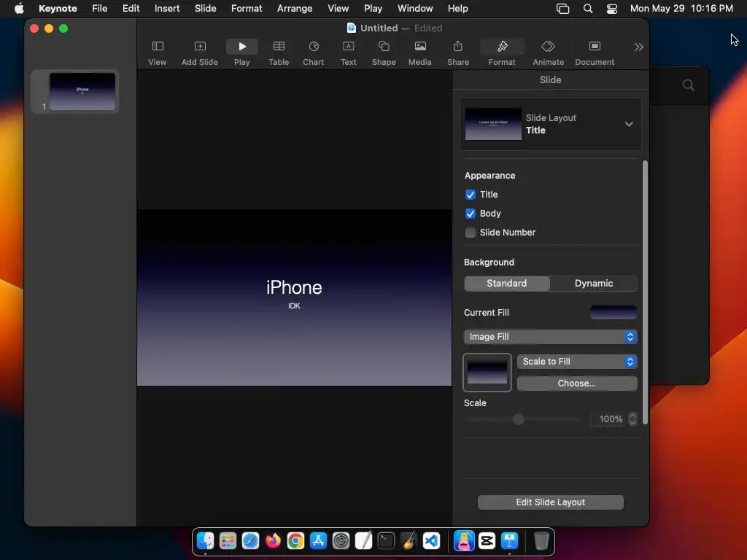Uncheck the Title appearance checkbox
Image resolution: width=747 pixels, height=560 pixels.
(x=471, y=194)
